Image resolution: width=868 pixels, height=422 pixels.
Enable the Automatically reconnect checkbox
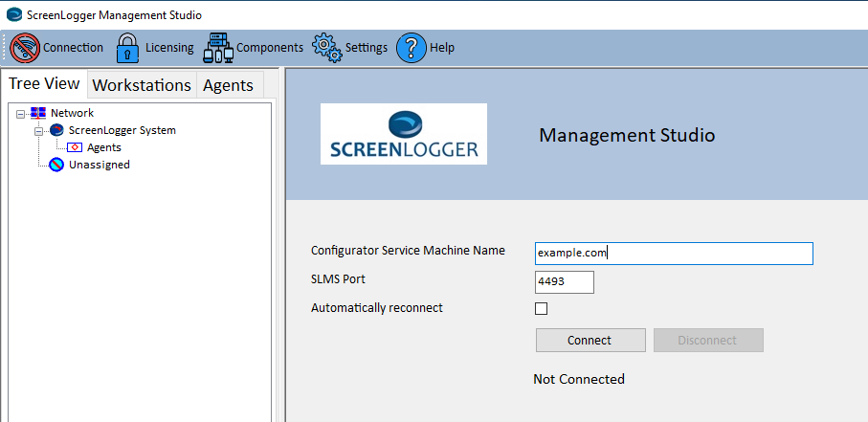click(541, 308)
